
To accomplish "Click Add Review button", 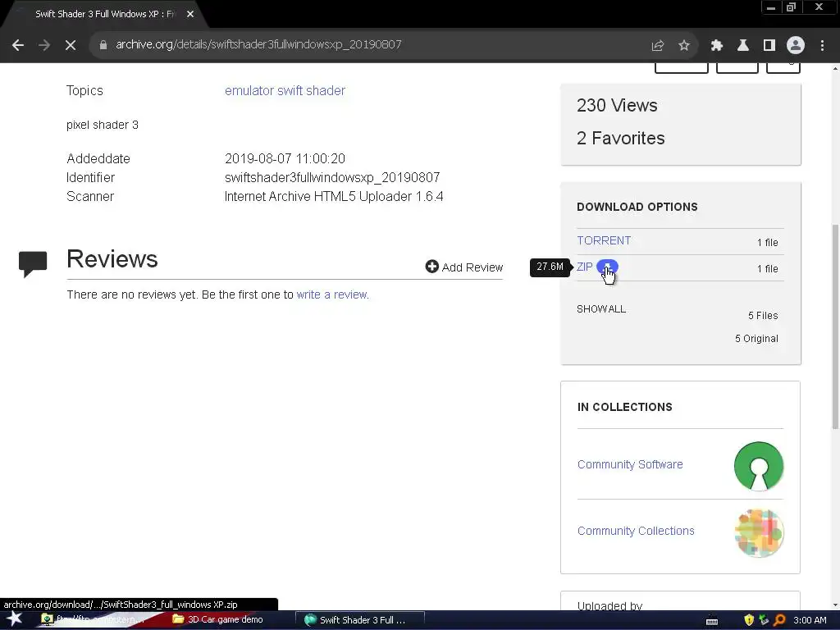I will [x=464, y=267].
